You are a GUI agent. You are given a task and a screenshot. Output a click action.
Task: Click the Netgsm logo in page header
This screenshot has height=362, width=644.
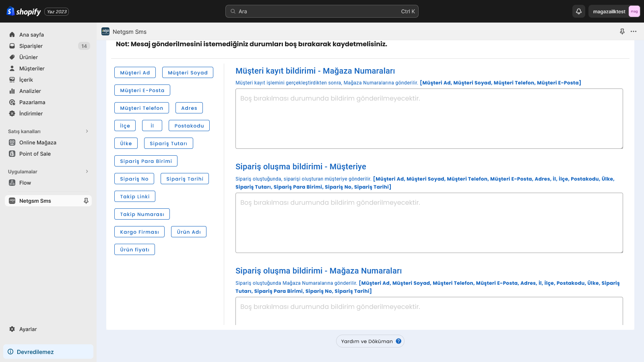[x=105, y=31]
